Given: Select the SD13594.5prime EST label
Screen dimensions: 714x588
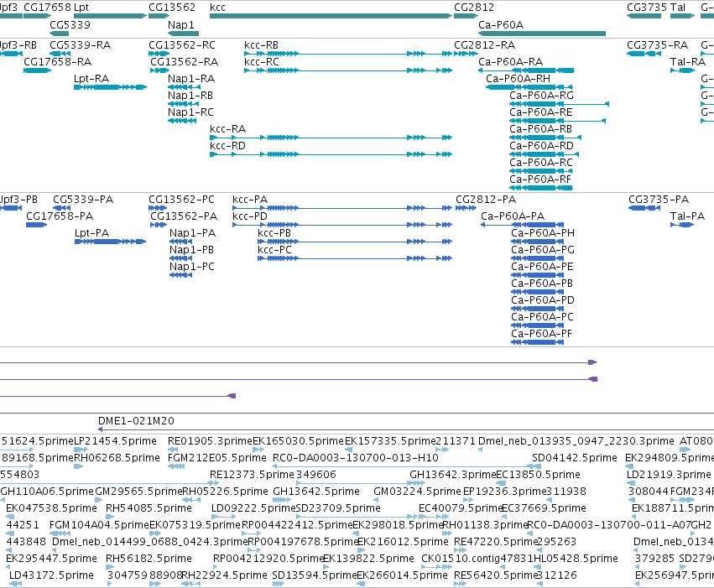Looking at the screenshot, I should pos(315,575).
